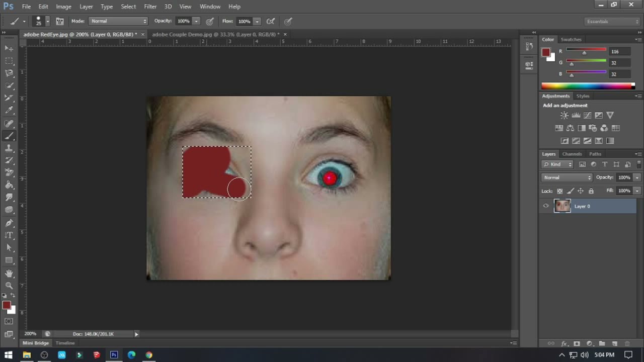644x362 pixels.
Task: Toggle lock image pixels brush icon
Action: 570,191
